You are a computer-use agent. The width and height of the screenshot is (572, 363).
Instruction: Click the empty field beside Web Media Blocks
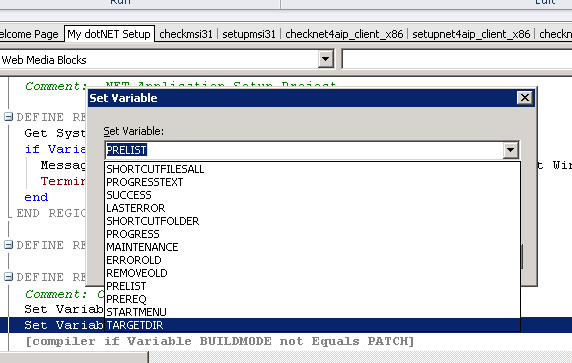(457, 59)
